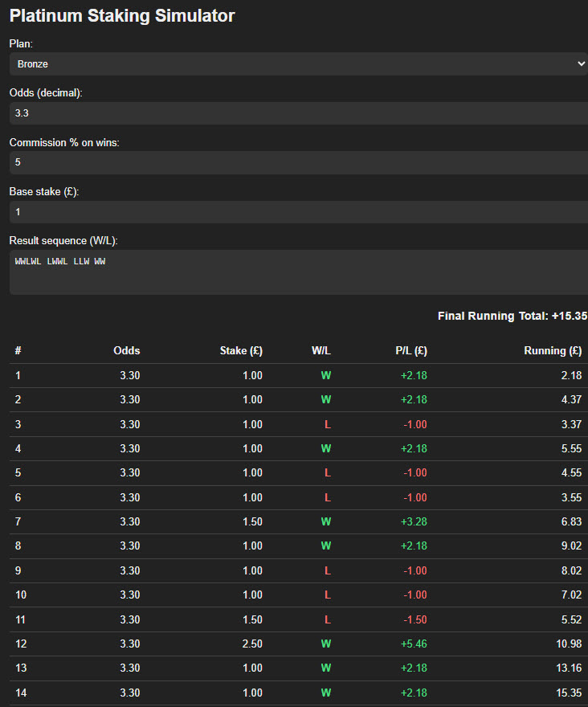Image resolution: width=588 pixels, height=707 pixels.
Task: Click the L result in row 3
Action: (327, 424)
